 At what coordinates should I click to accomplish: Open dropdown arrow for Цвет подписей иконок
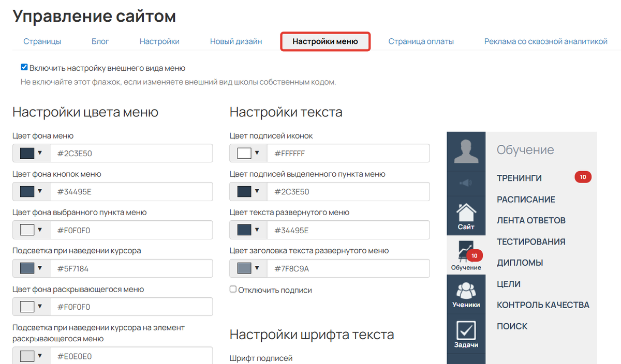point(257,153)
